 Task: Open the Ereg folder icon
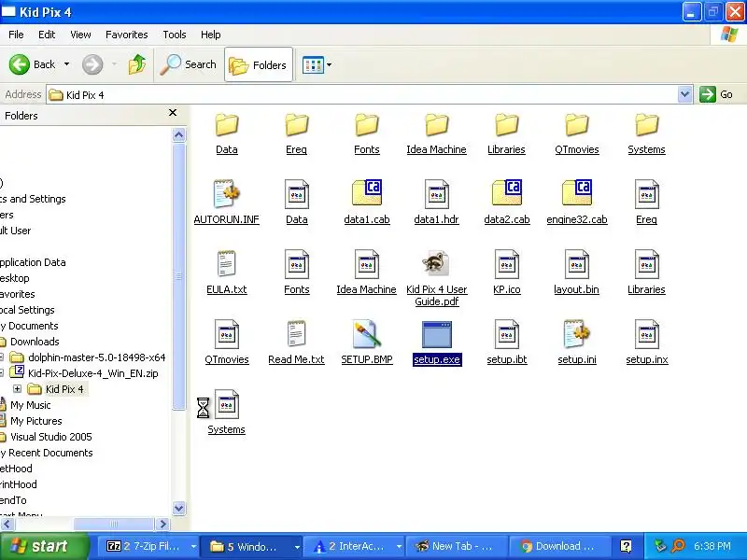pyautogui.click(x=297, y=125)
